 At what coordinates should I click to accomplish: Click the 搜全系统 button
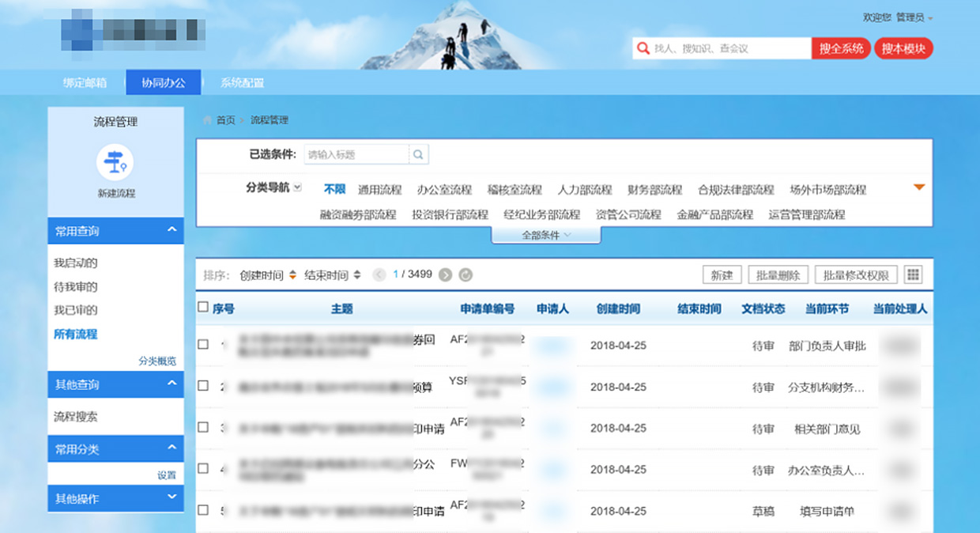[841, 49]
